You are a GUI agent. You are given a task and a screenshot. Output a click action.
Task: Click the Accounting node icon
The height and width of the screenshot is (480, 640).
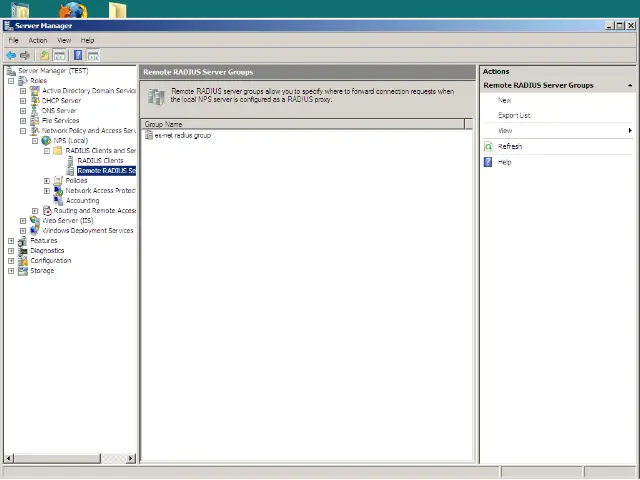[x=58, y=200]
